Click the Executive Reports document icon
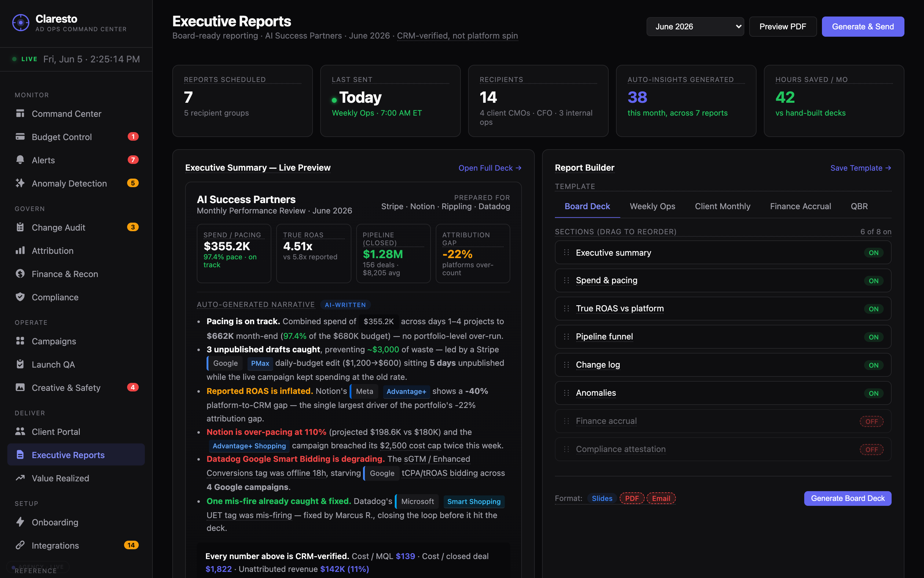This screenshot has height=578, width=924. pyautogui.click(x=20, y=454)
